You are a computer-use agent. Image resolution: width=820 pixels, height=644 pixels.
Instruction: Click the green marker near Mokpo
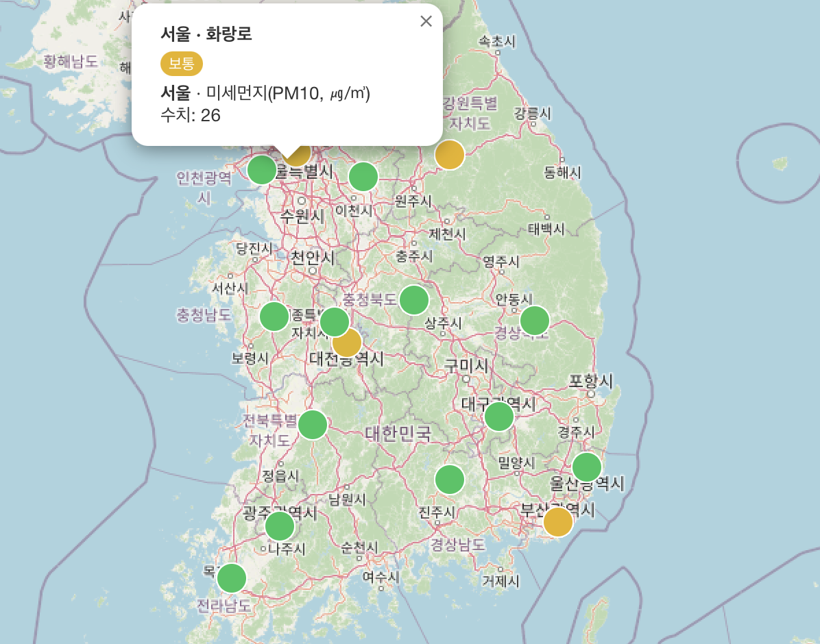click(x=230, y=578)
